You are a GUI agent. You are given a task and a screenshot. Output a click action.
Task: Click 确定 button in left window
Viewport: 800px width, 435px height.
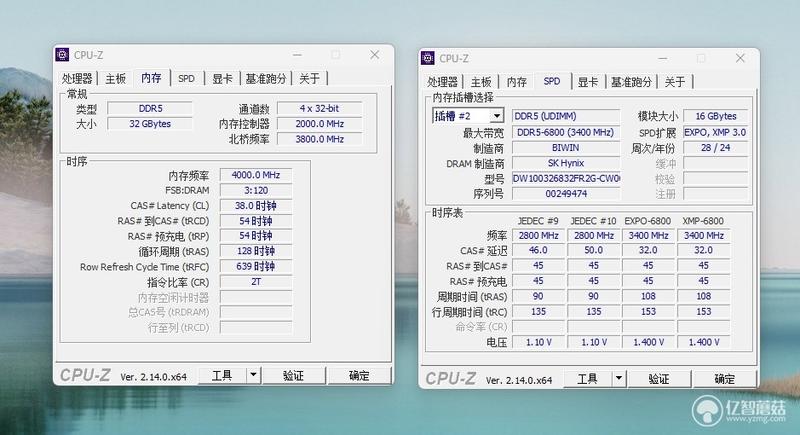tap(359, 376)
